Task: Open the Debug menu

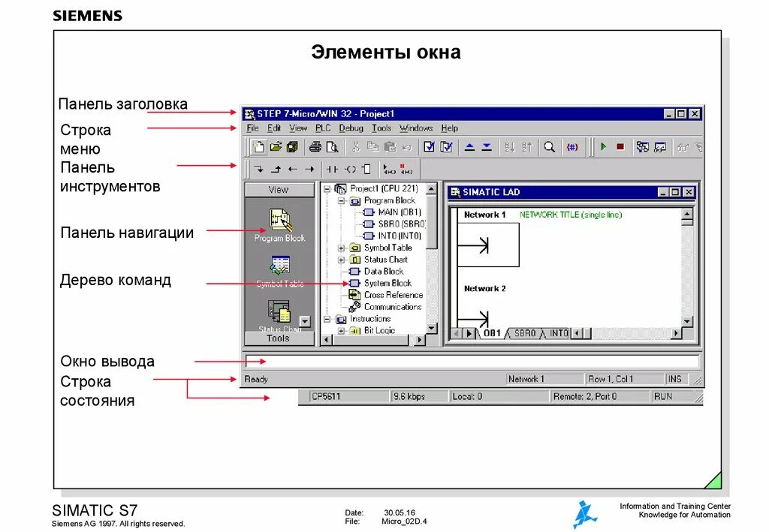Action: pos(351,128)
